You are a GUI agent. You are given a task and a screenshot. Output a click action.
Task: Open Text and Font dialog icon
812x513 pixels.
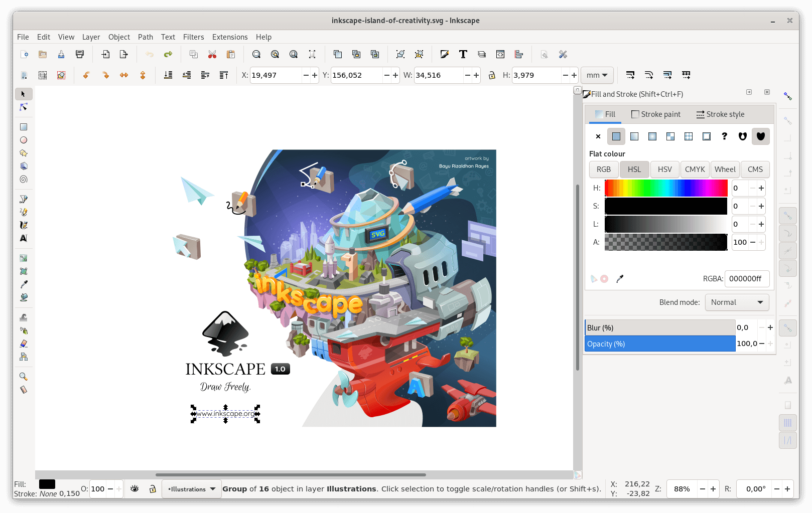[x=463, y=54]
